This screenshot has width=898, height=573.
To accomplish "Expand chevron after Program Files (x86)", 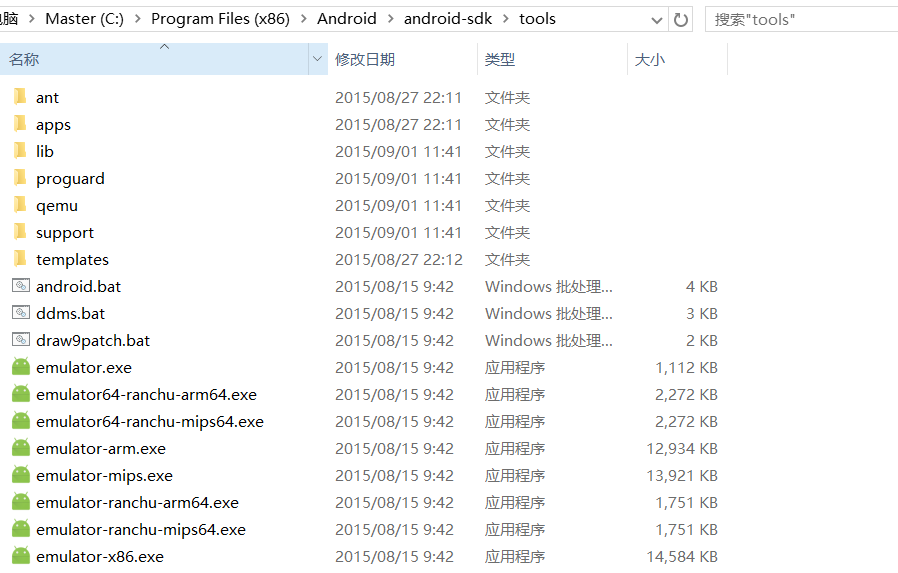I will (x=304, y=19).
